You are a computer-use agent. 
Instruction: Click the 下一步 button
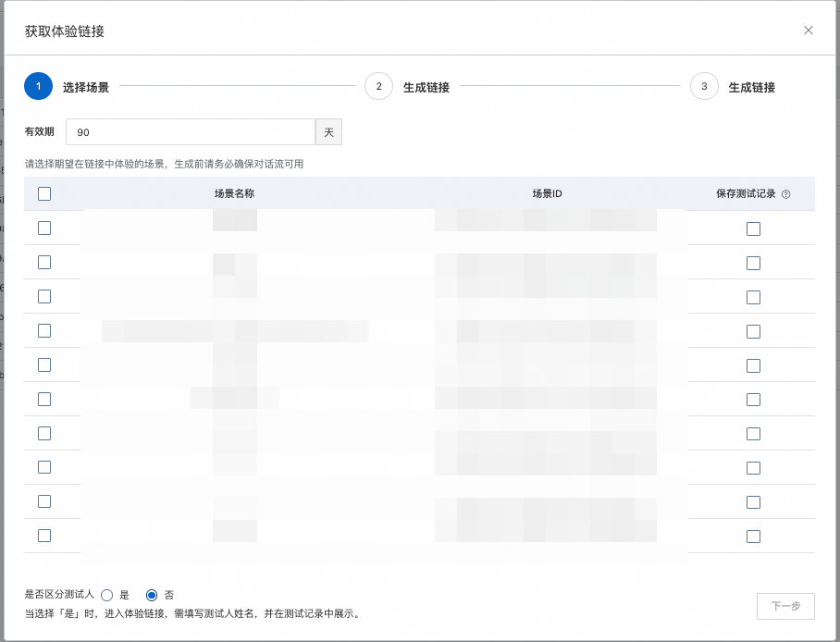coord(785,606)
